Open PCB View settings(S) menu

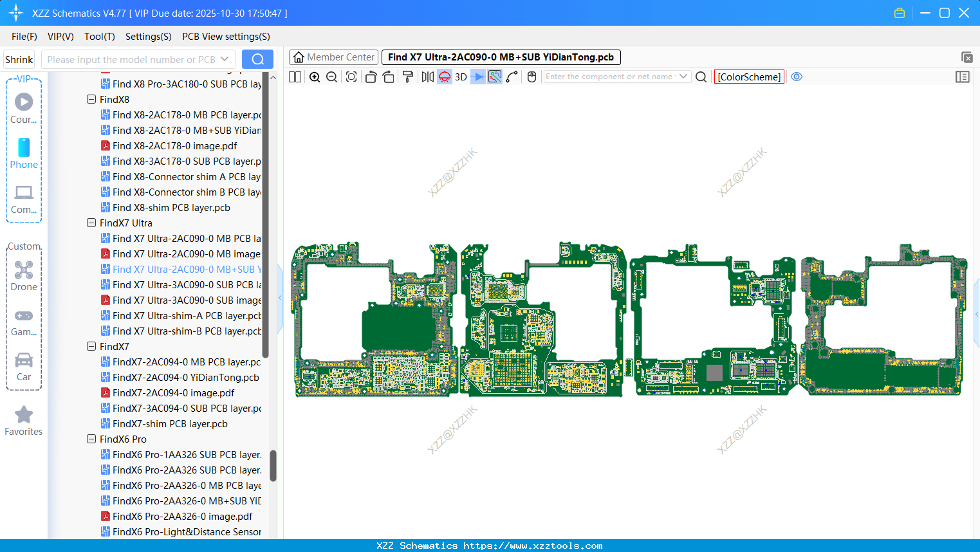(227, 37)
